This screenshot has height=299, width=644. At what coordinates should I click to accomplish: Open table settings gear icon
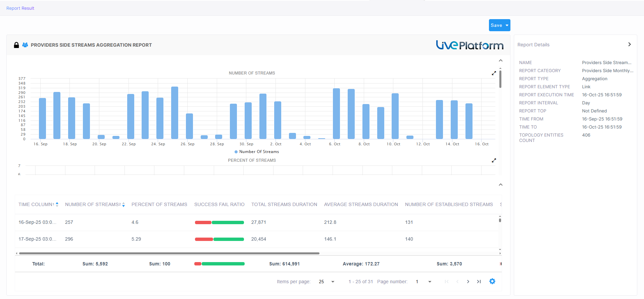(492, 282)
